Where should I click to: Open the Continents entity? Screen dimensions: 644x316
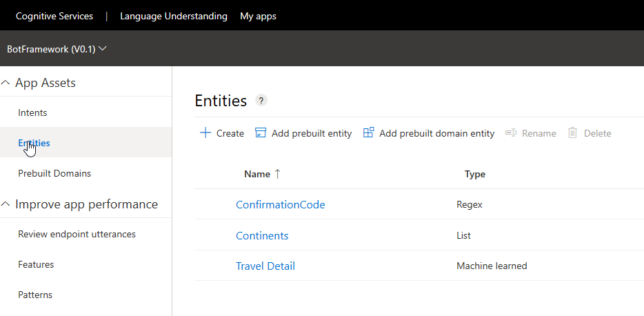[x=262, y=235]
